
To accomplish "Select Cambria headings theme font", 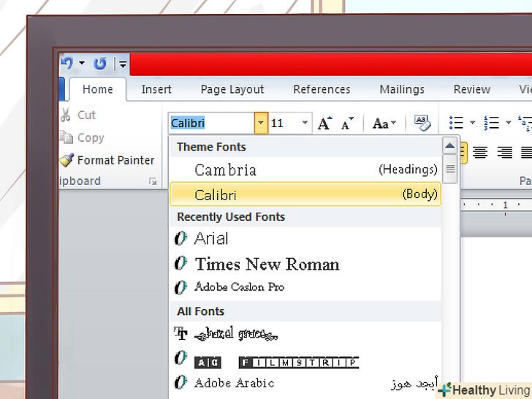I will (305, 170).
